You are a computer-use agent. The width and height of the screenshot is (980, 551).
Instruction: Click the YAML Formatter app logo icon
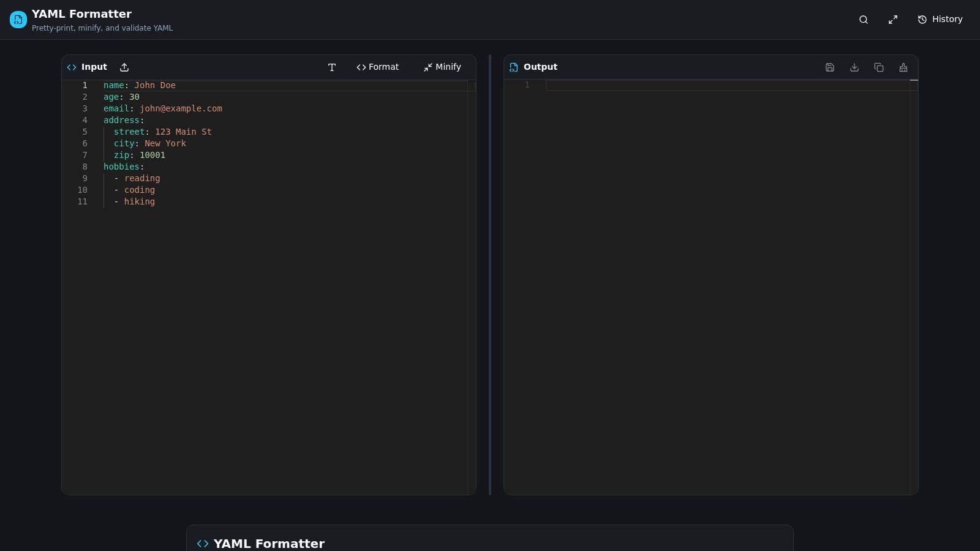[18, 20]
